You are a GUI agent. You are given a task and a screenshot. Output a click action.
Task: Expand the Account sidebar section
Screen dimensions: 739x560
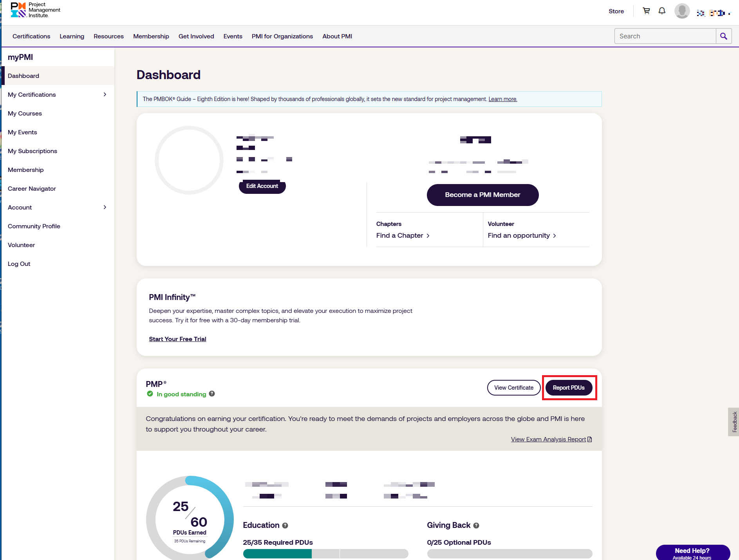click(105, 207)
